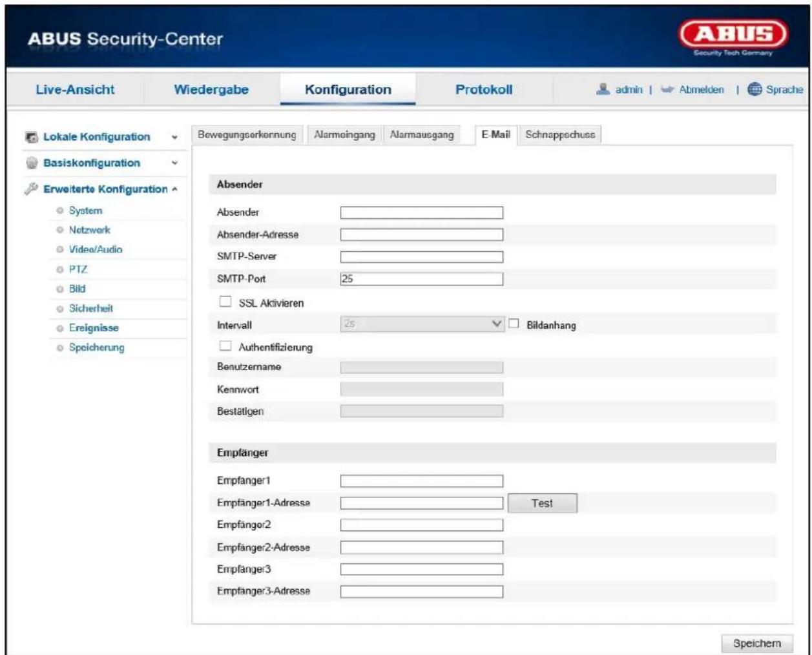The width and height of the screenshot is (812, 655).
Task: Click the Lokale Konfiguration monitor icon
Action: 30,137
